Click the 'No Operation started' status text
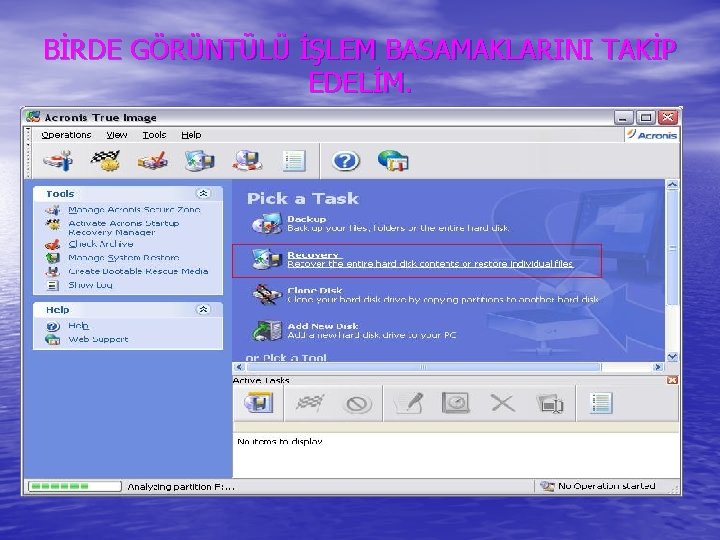Image resolution: width=720 pixels, height=540 pixels. tap(607, 486)
